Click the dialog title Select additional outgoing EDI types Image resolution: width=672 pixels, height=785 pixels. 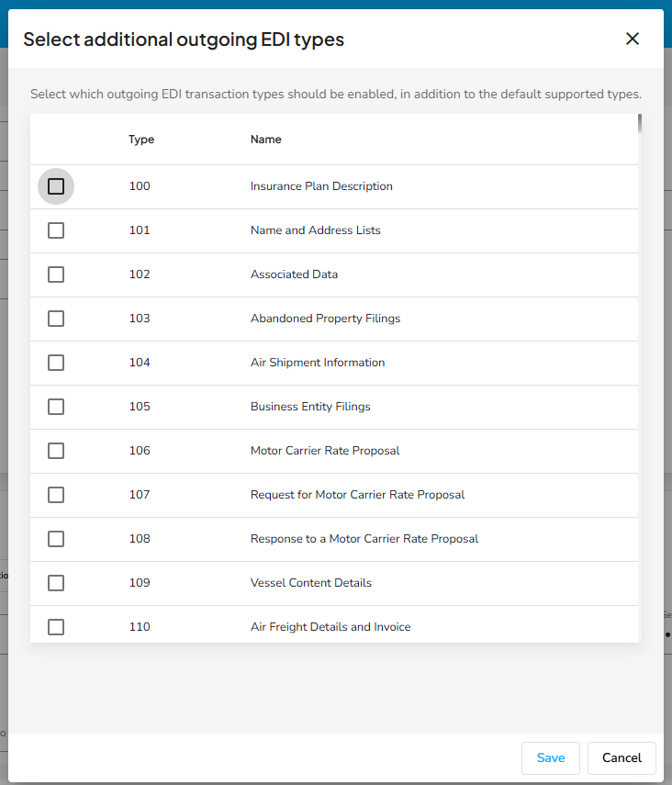[184, 39]
